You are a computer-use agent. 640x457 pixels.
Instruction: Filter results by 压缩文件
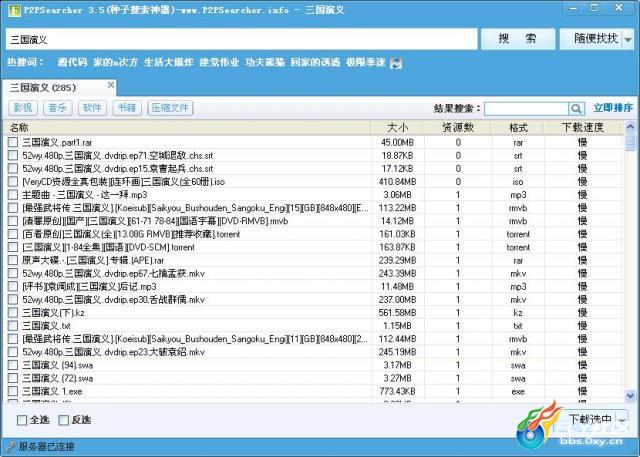click(170, 108)
